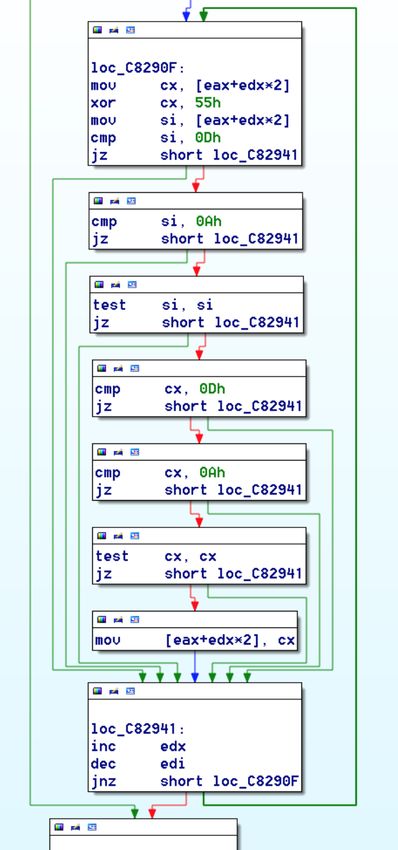This screenshot has width=398, height=850.
Task: Click the edit pencil icon in loc_C8290F block header
Action: tap(114, 30)
